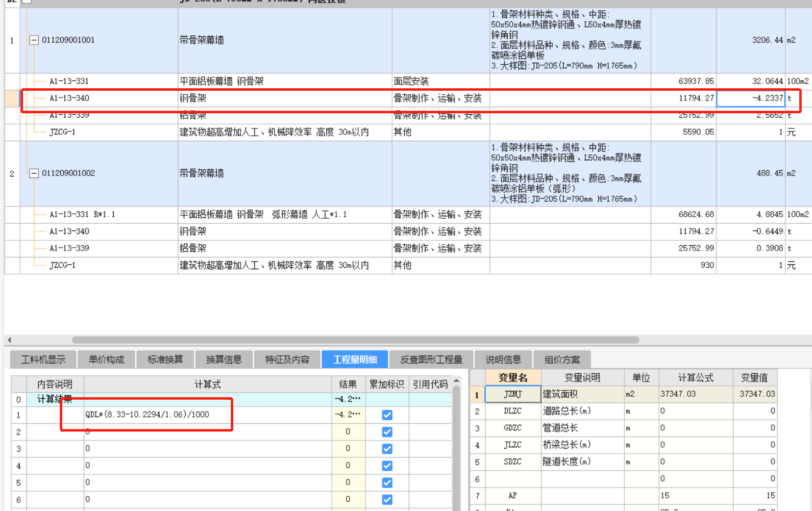
Task: Toggle 累加标识 checkbox in detail row 3
Action: [387, 449]
